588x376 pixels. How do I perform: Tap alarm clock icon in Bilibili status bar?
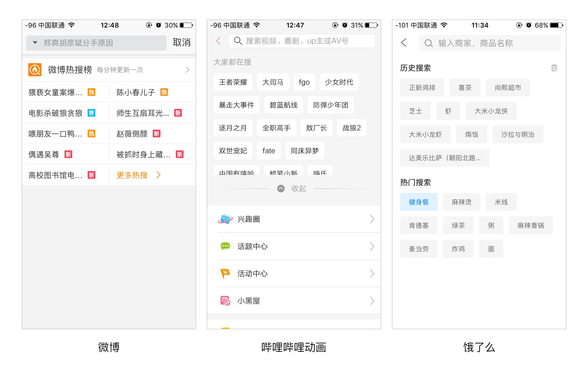(x=345, y=25)
